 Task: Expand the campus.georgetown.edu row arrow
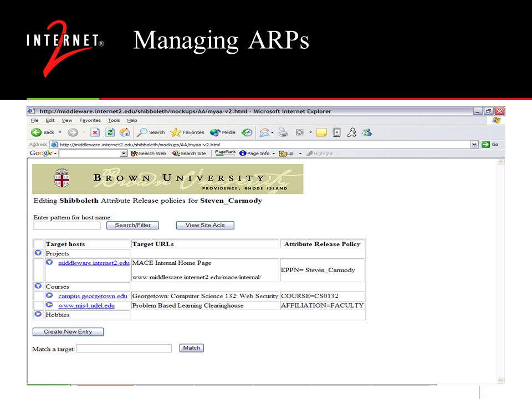[x=49, y=295]
